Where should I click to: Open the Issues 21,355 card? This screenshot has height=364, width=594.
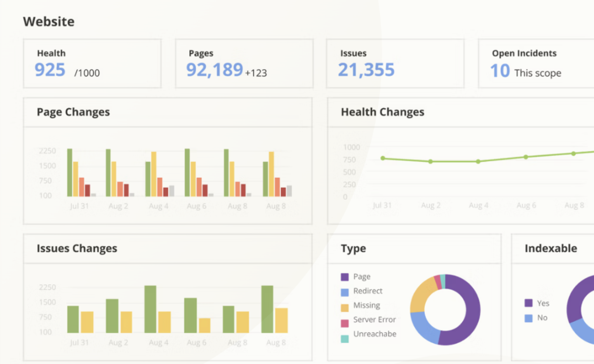click(x=395, y=63)
